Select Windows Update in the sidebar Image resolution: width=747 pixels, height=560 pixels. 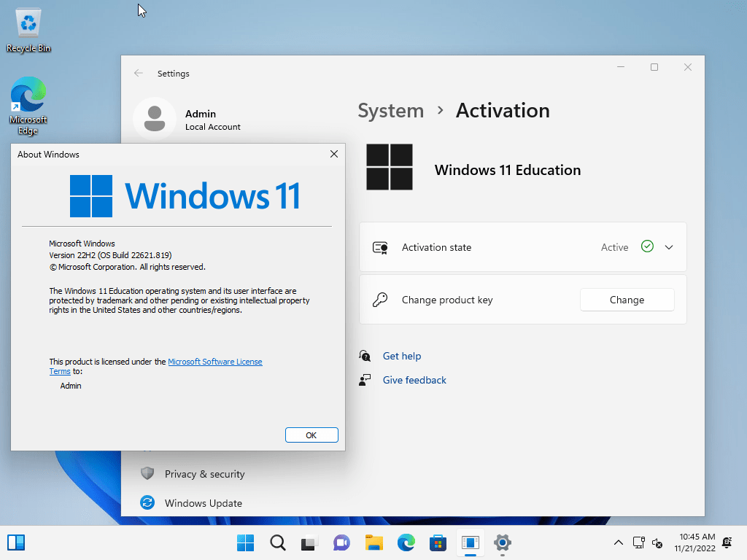203,503
